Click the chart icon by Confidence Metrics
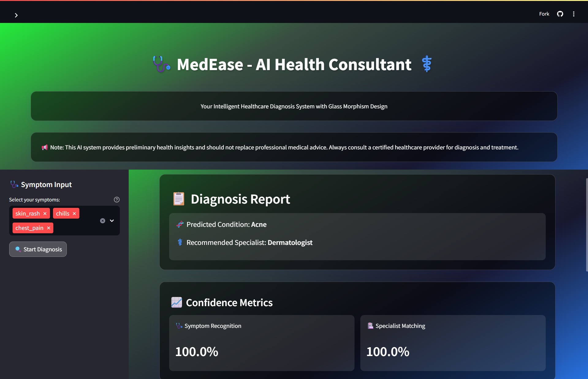The width and height of the screenshot is (588, 379). point(176,302)
